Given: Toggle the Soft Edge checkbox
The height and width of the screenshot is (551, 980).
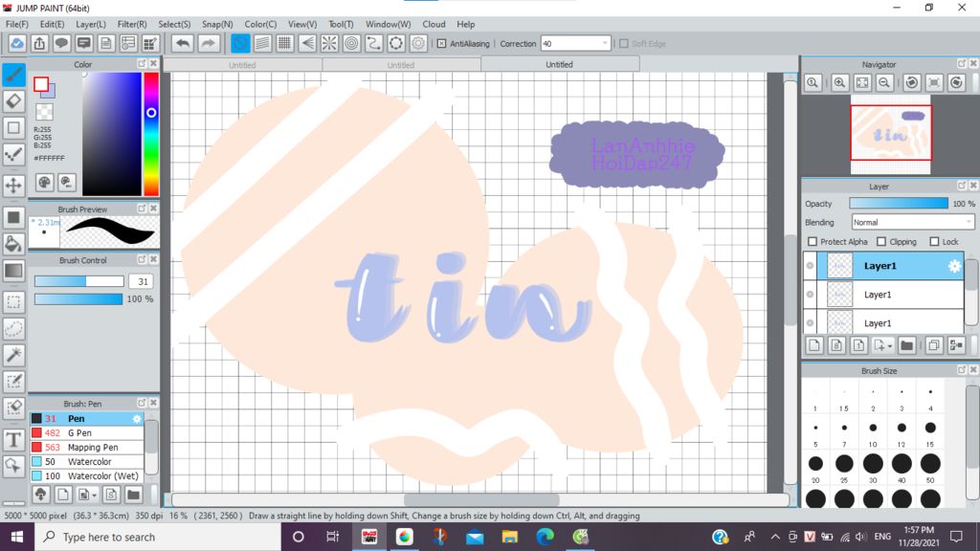Looking at the screenshot, I should (623, 44).
